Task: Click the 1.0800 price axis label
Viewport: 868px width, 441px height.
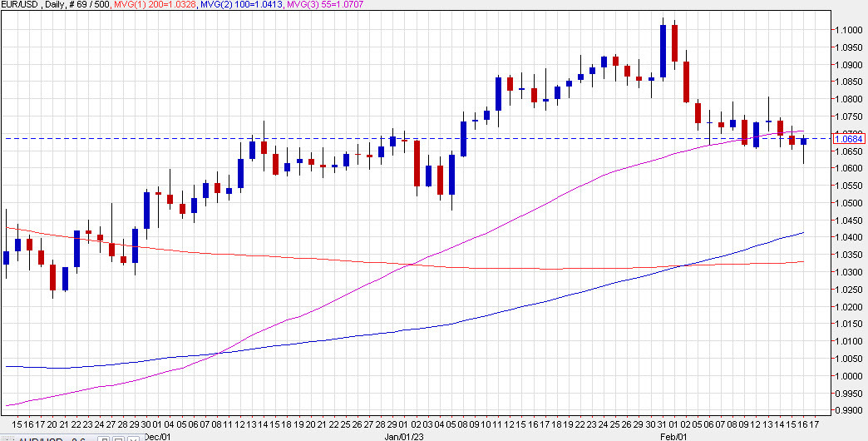Action: pos(850,99)
